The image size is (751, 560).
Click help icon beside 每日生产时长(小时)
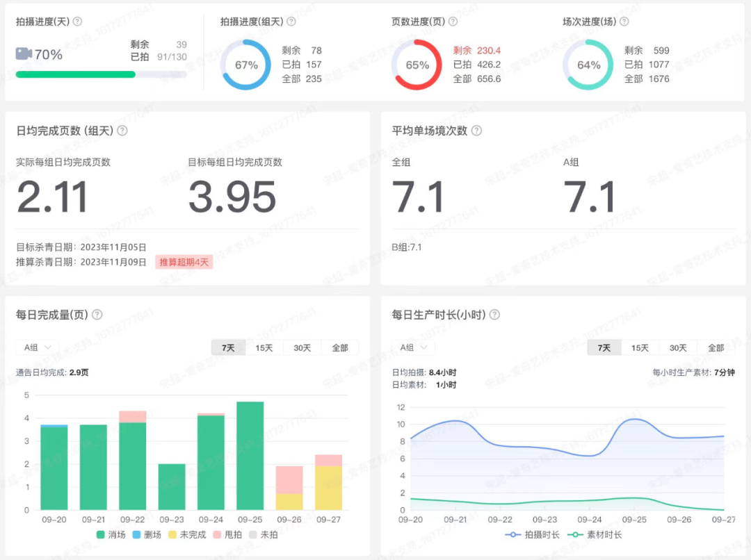[x=495, y=315]
